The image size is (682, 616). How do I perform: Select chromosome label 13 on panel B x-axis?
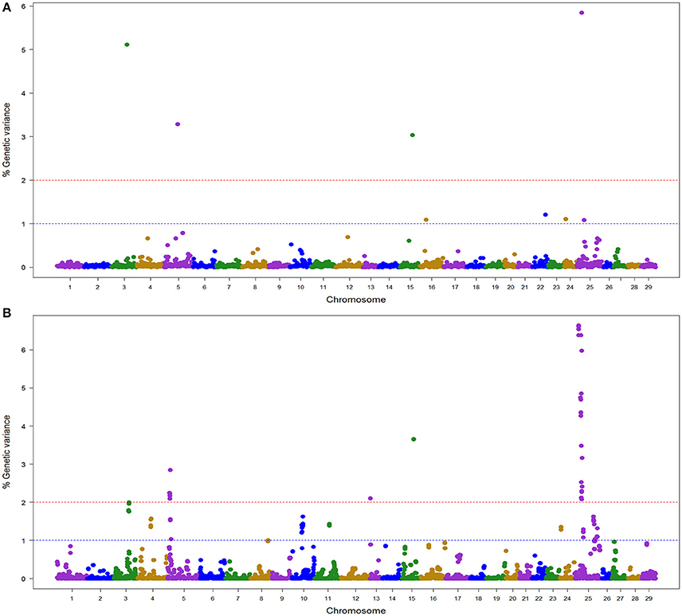click(376, 598)
